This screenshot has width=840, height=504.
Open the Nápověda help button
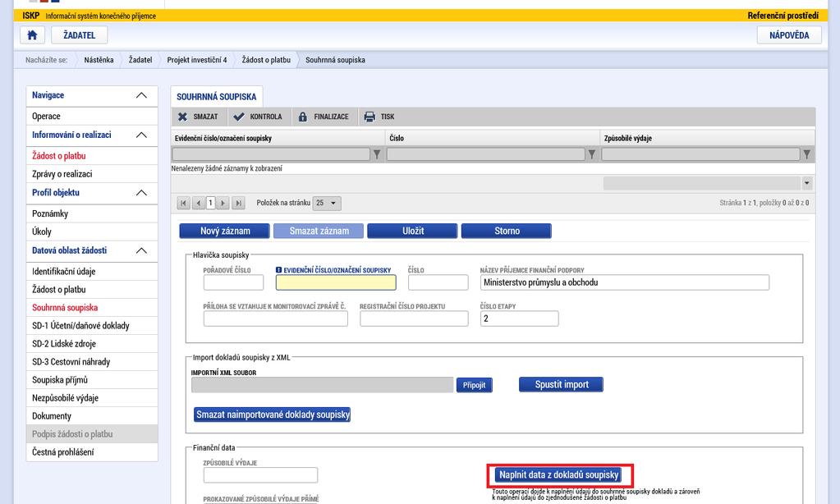pos(789,35)
